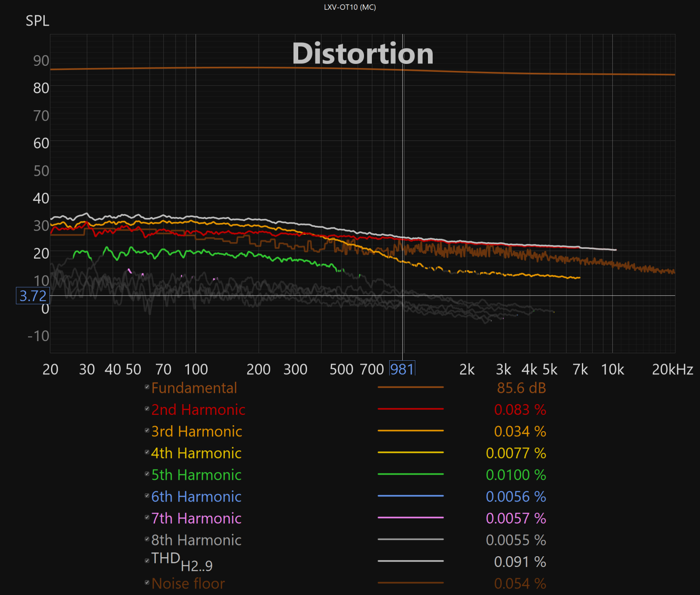This screenshot has height=595, width=700.
Task: Click the 0.0055 % eighth harmonic value
Action: (516, 540)
